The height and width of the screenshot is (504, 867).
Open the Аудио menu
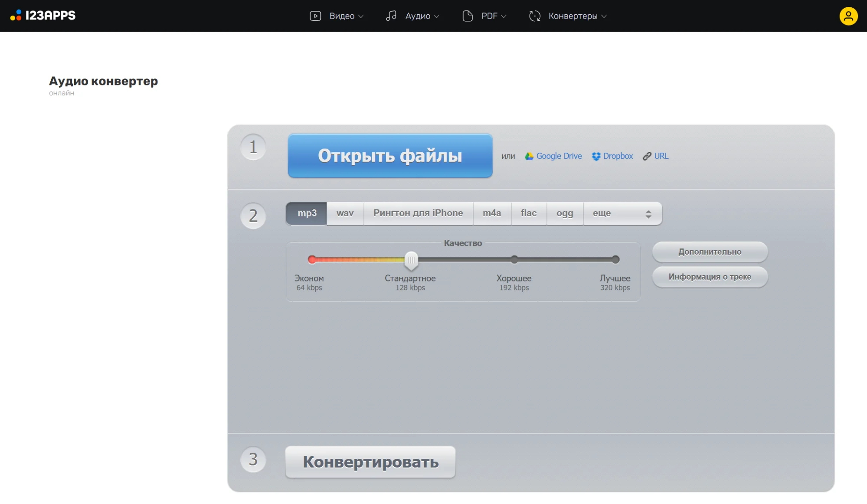pyautogui.click(x=418, y=16)
